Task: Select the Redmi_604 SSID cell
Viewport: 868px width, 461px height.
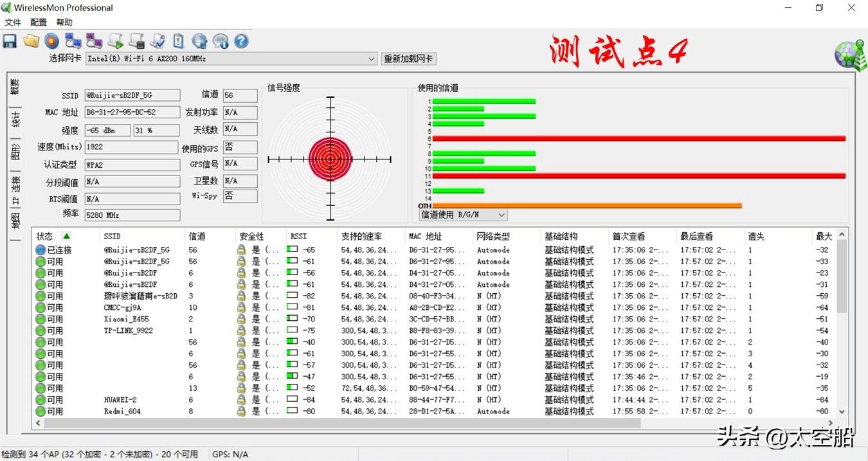Action: (x=122, y=411)
